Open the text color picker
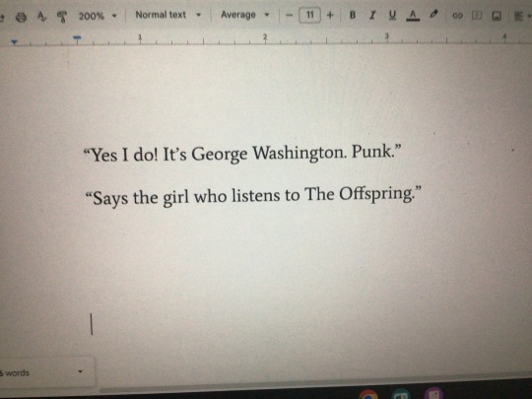Screen dimensions: 532x399 click(413, 15)
